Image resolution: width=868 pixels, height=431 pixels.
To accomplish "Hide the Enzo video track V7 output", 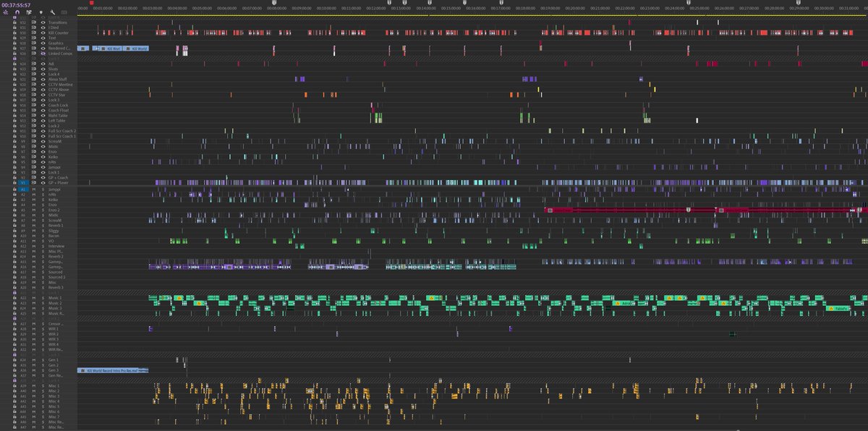I will 43,151.
